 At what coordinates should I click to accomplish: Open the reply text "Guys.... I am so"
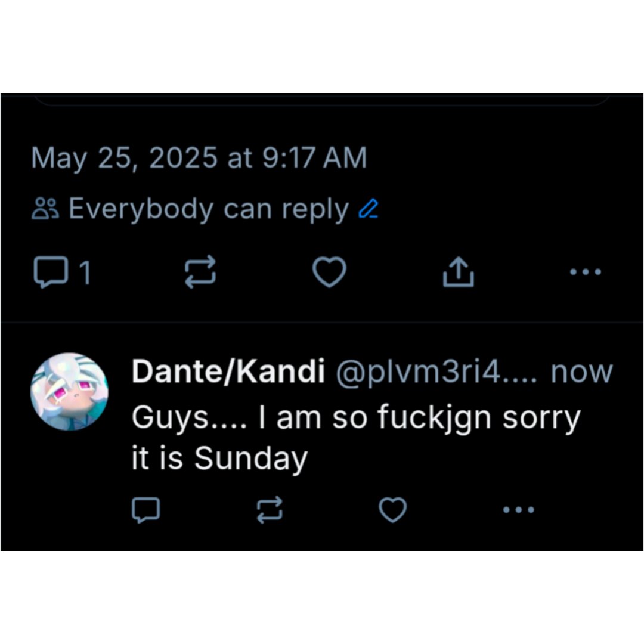[229, 418]
